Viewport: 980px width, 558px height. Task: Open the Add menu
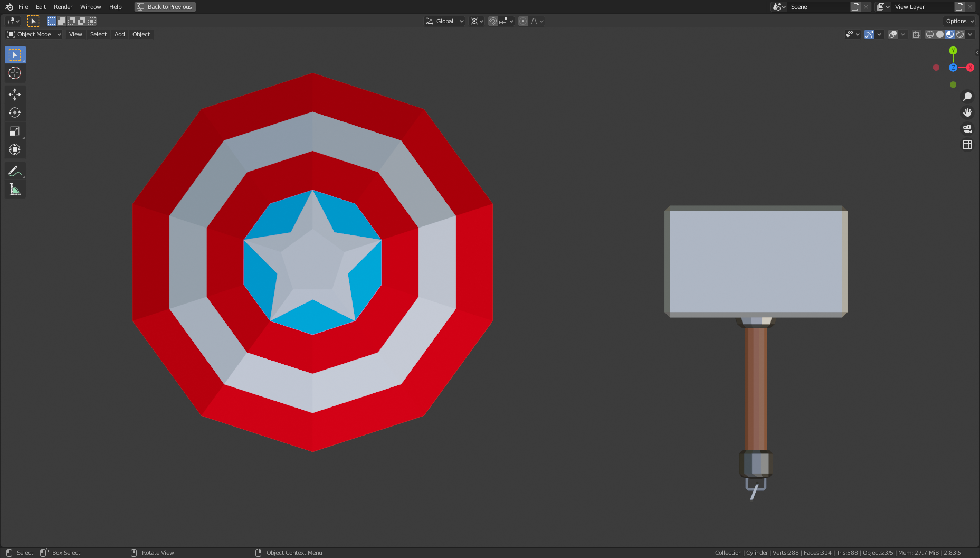pyautogui.click(x=119, y=34)
